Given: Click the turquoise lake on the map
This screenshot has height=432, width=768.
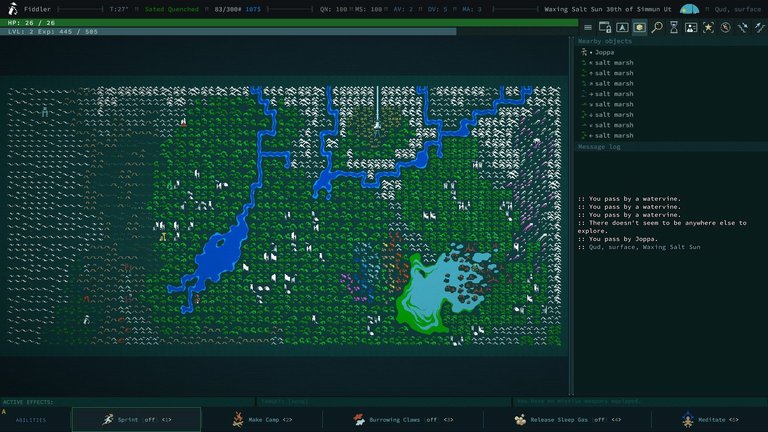Looking at the screenshot, I should (431, 289).
